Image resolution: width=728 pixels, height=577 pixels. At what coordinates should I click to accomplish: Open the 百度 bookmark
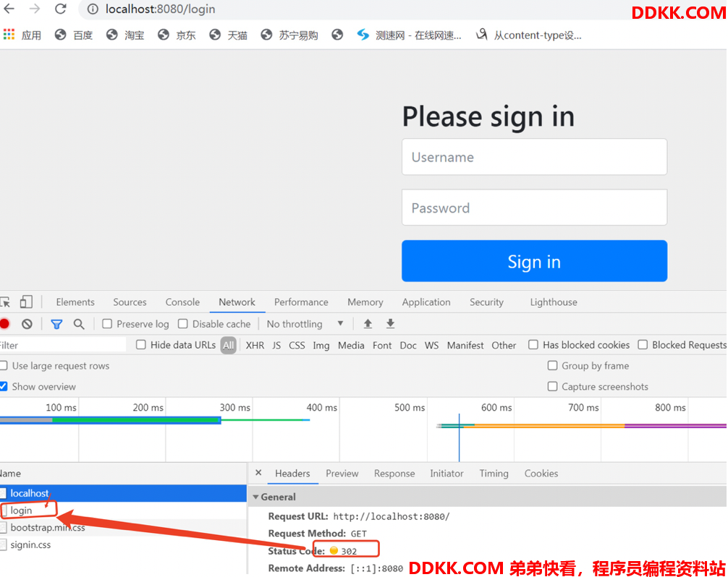74,35
